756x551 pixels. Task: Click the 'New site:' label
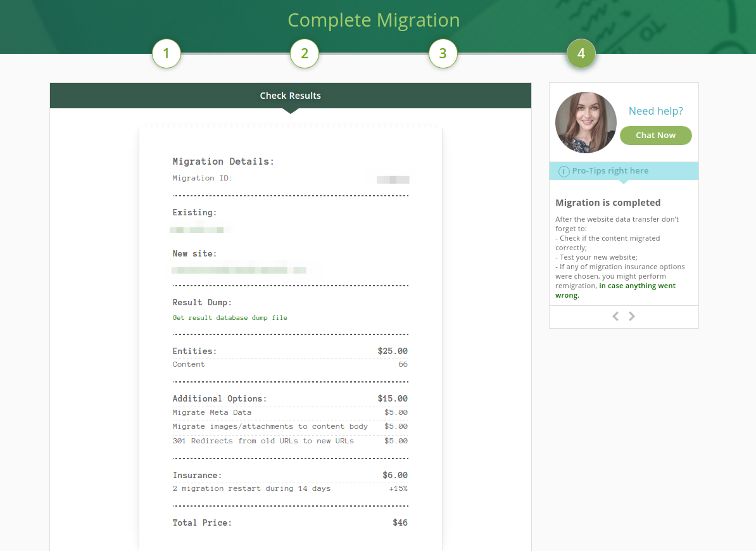195,253
